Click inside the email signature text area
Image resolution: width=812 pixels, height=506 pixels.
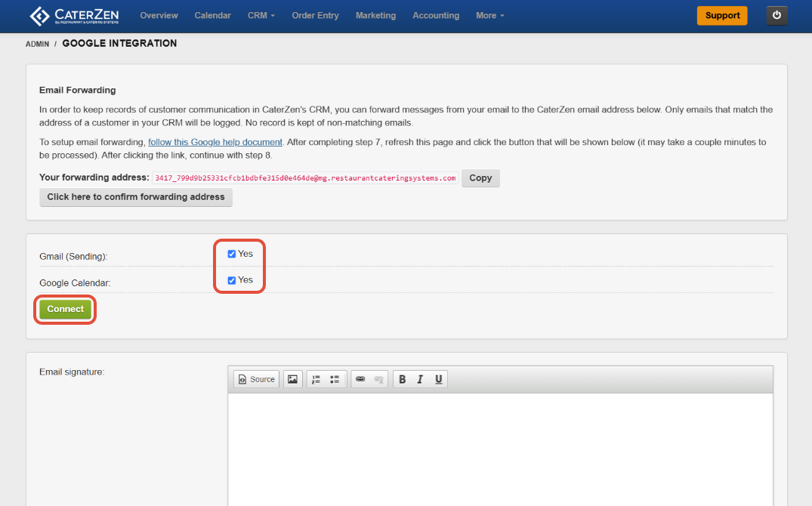500,449
